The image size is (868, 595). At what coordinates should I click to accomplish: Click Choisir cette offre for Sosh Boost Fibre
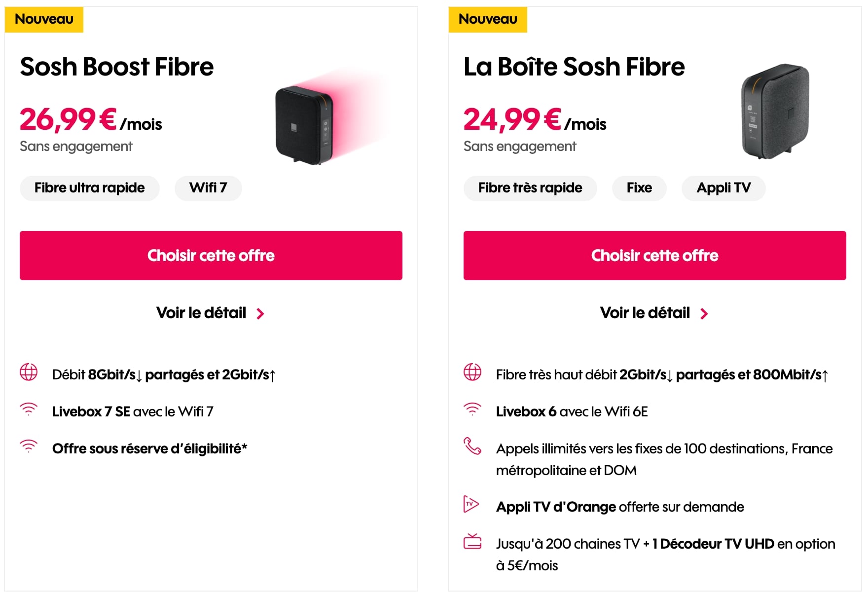tap(211, 256)
